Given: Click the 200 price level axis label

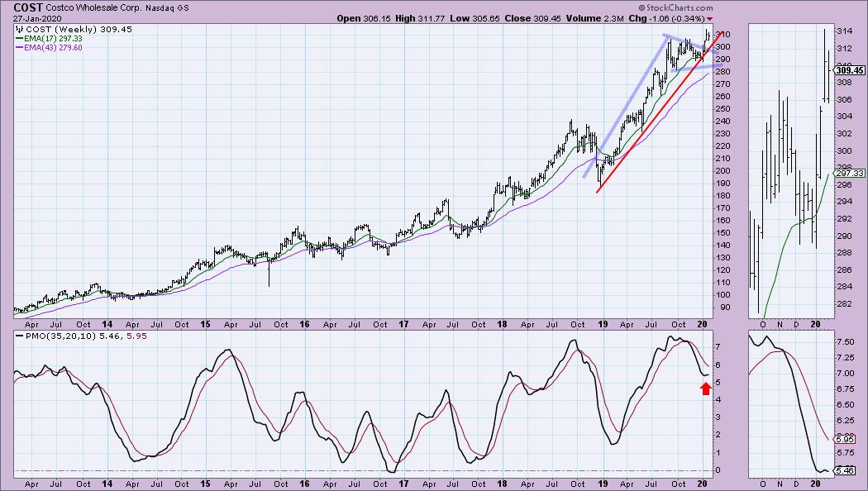Looking at the screenshot, I should (x=723, y=170).
